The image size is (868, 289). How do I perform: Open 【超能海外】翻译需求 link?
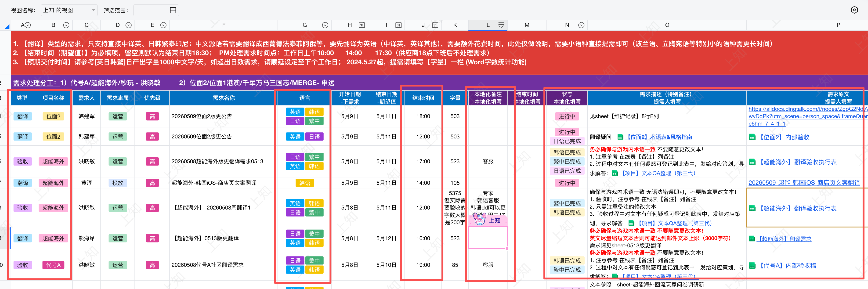[x=784, y=239]
